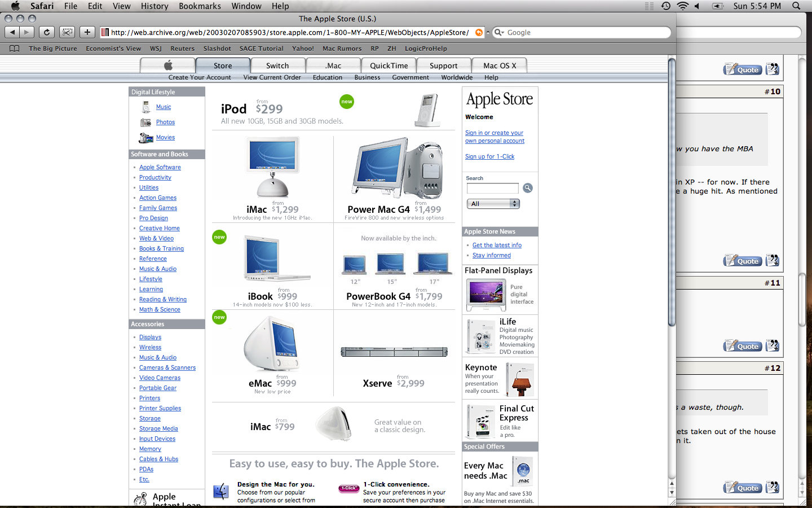Click the Google search field in Safari toolbar

581,33
